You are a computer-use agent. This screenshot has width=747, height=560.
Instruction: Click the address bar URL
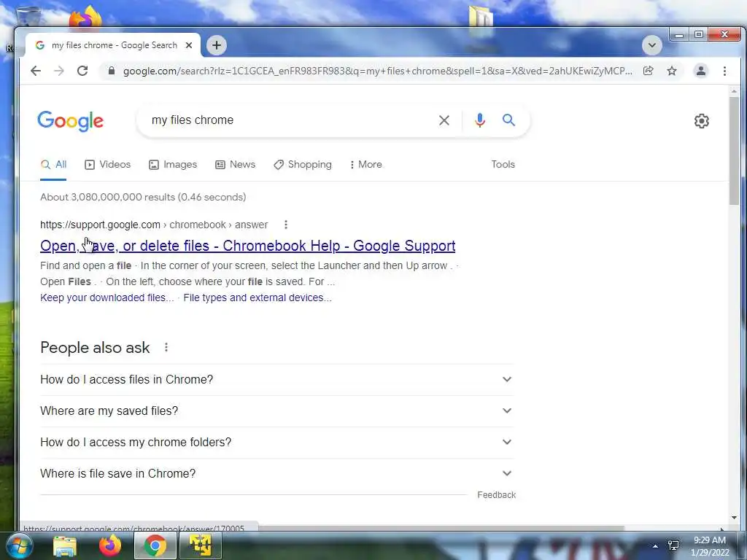pos(377,71)
